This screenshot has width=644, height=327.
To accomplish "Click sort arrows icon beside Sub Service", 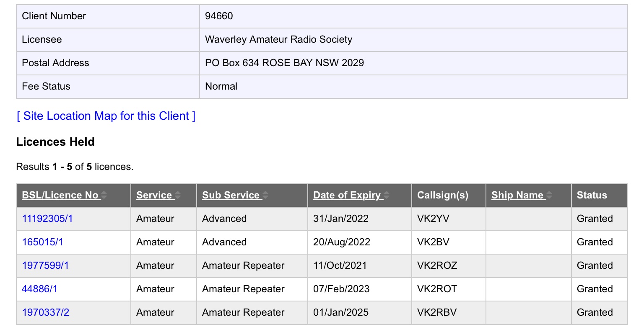I will [265, 196].
